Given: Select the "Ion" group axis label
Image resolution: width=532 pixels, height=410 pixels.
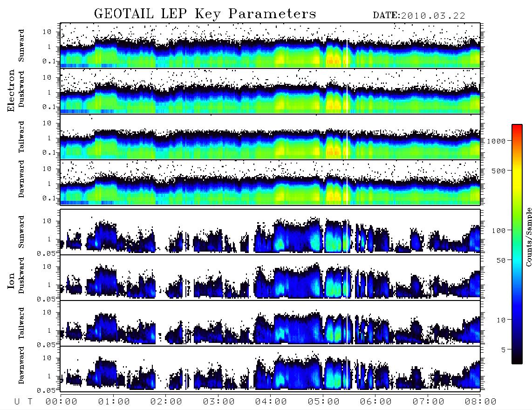Looking at the screenshot, I should (x=11, y=280).
